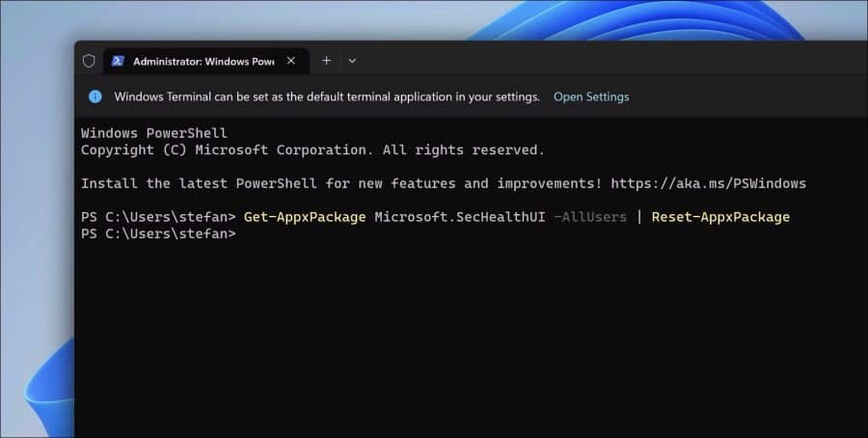Viewport: 868px width, 438px height.
Task: Click the 'Install the latest PowerShell' message
Action: [341, 183]
